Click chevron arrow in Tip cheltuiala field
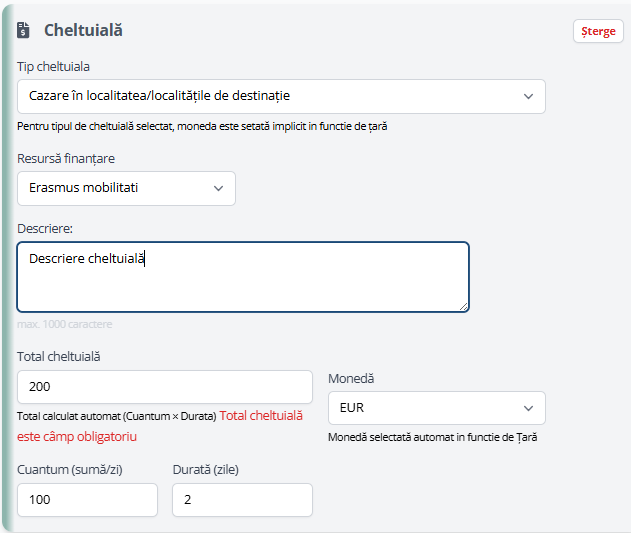Screen dimensions: 631x533 tap(528, 97)
